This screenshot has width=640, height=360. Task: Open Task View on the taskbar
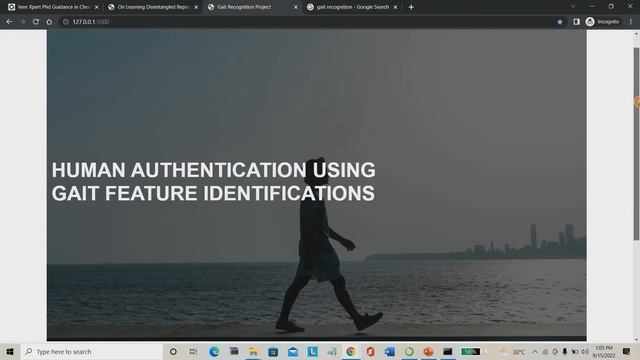coord(193,351)
